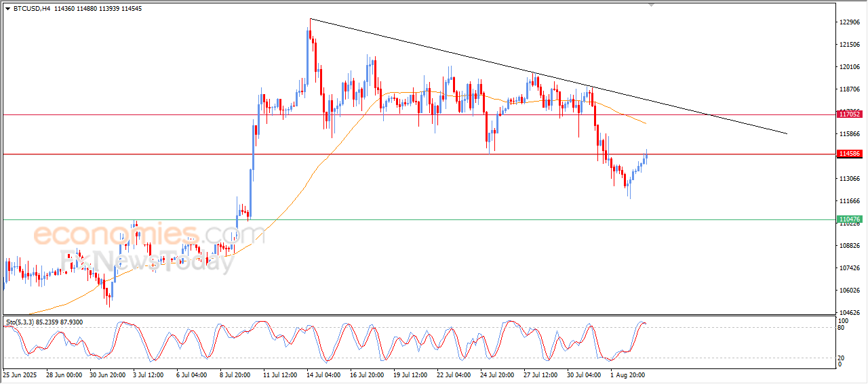868x384 pixels.
Task: Click the 24 Jul 20:00 time label
Action: (x=498, y=375)
